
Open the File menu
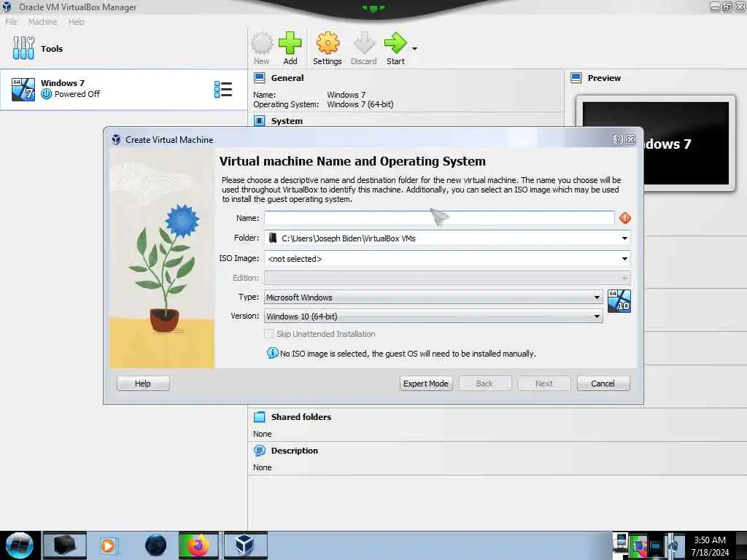(11, 21)
